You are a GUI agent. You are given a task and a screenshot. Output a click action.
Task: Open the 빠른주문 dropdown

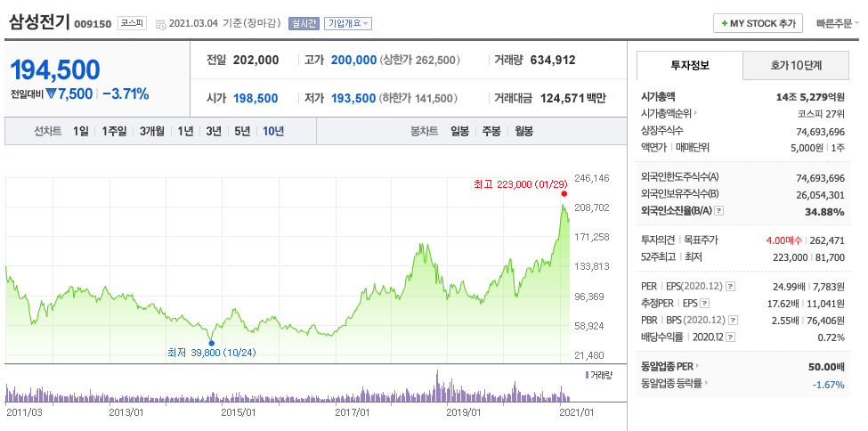838,23
